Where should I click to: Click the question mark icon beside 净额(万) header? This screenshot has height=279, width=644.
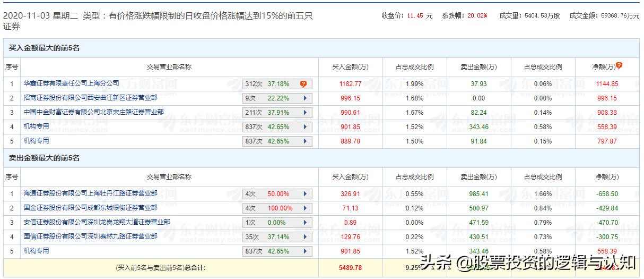point(619,66)
